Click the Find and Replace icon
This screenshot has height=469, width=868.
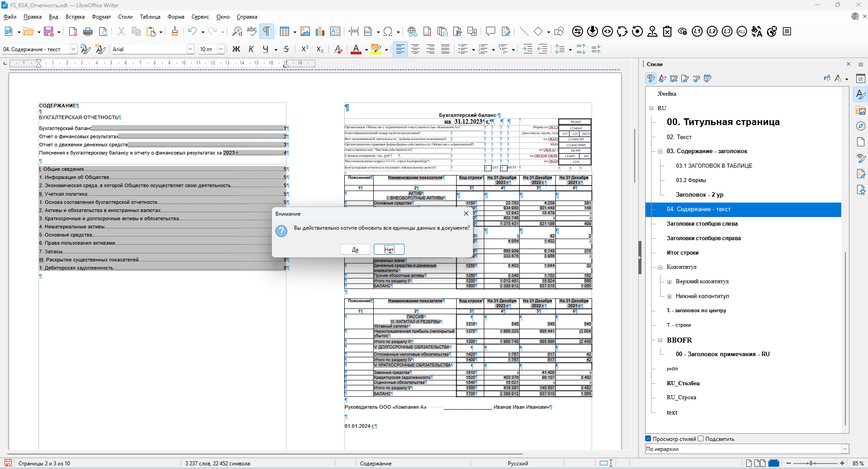pos(237,31)
